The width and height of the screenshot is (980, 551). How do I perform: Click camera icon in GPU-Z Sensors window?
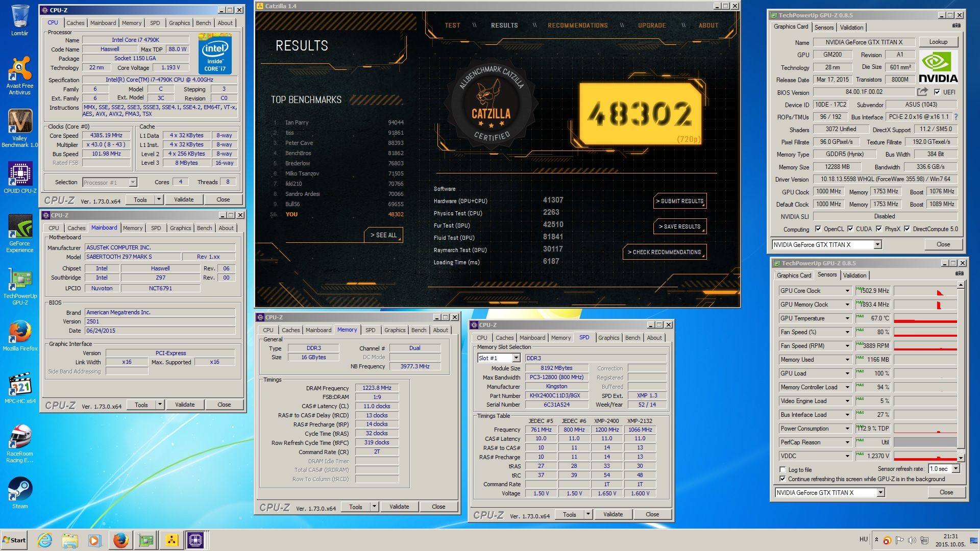pos(959,273)
